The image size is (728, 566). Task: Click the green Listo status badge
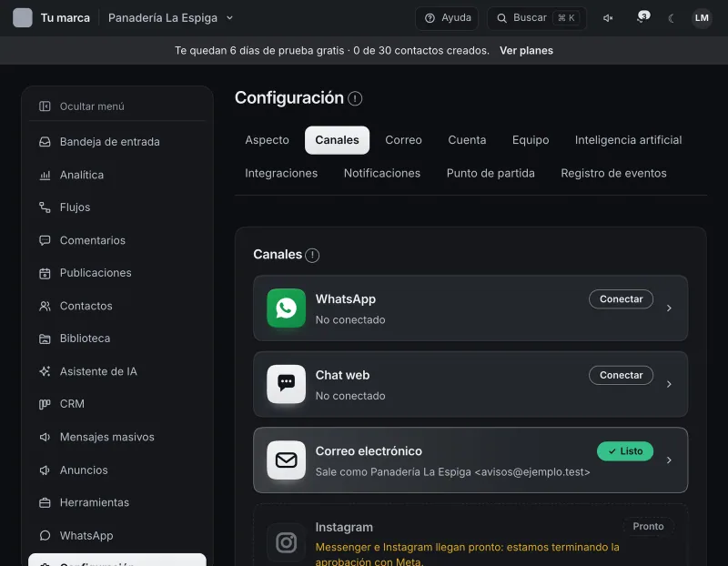[625, 451]
